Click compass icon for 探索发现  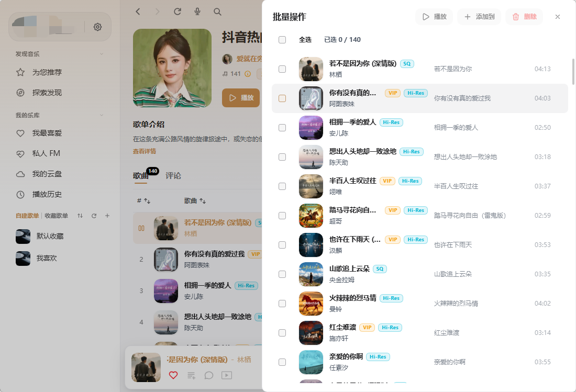coord(20,93)
